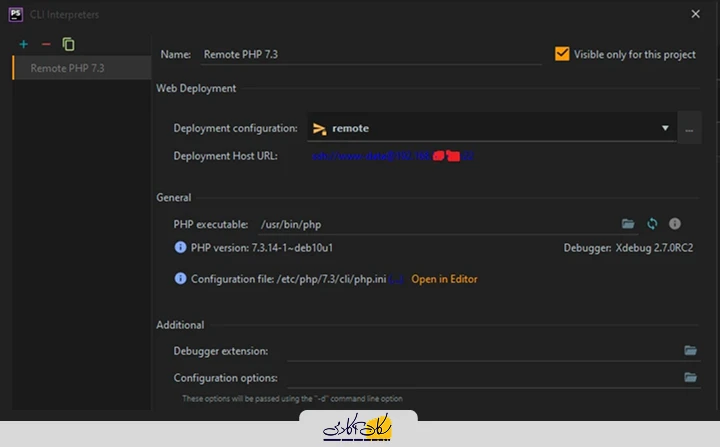Click into the Name text field

point(370,55)
